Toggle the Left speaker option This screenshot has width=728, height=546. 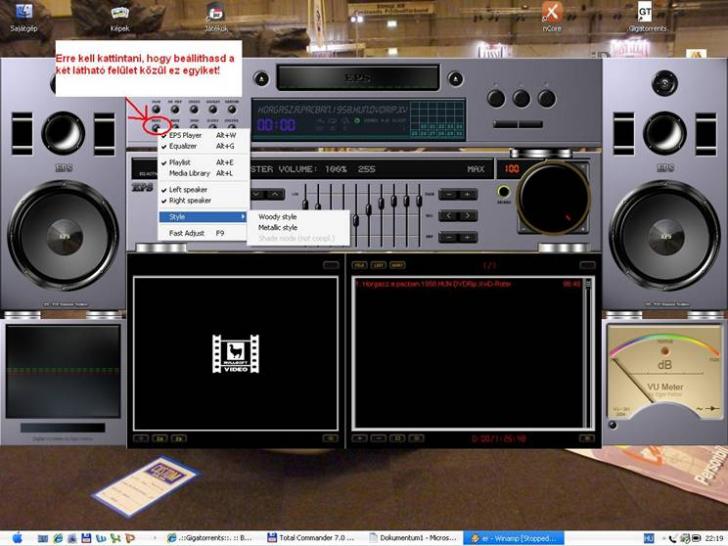pyautogui.click(x=188, y=189)
